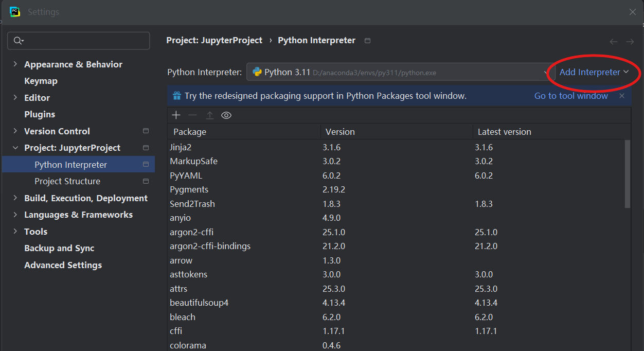Expand Appearance & Behavior section
The height and width of the screenshot is (351, 644).
click(15, 64)
